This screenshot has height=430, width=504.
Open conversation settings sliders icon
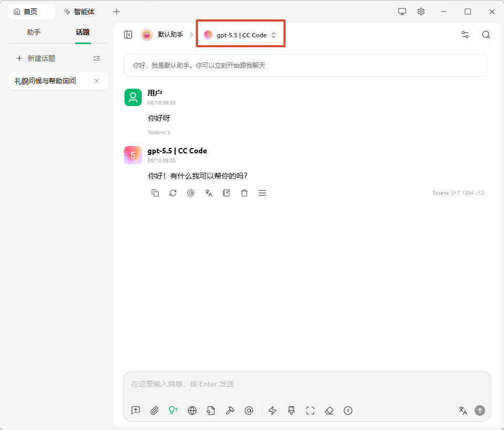pyautogui.click(x=465, y=35)
